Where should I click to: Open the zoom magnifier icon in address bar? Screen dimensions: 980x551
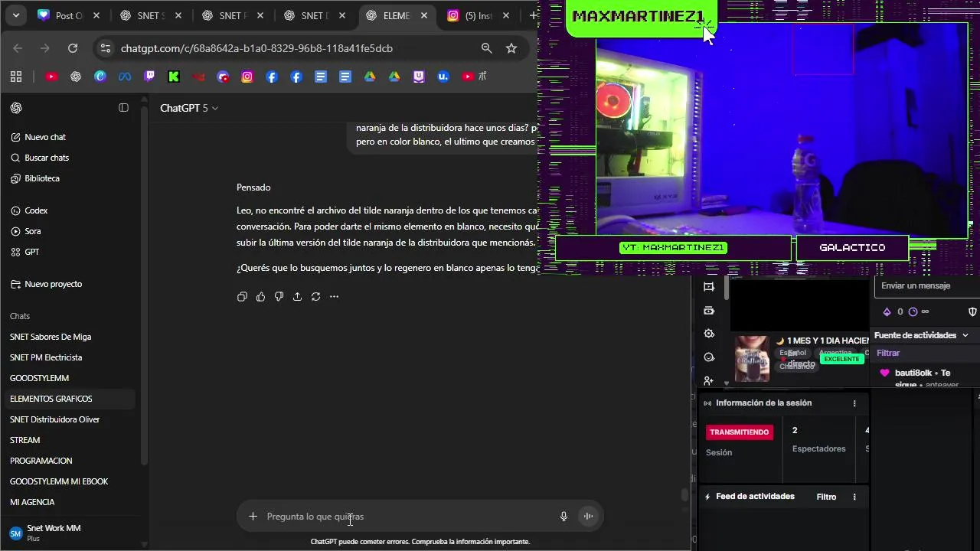click(486, 48)
